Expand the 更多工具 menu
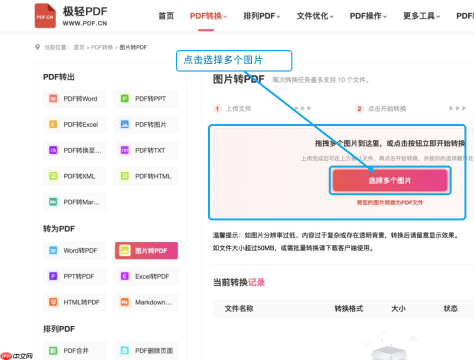The width and height of the screenshot is (474, 360). coord(422,16)
